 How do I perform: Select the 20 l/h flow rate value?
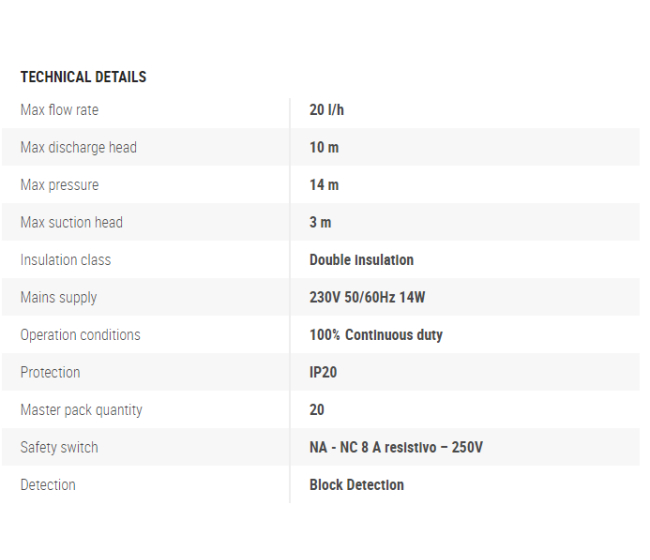pyautogui.click(x=326, y=110)
